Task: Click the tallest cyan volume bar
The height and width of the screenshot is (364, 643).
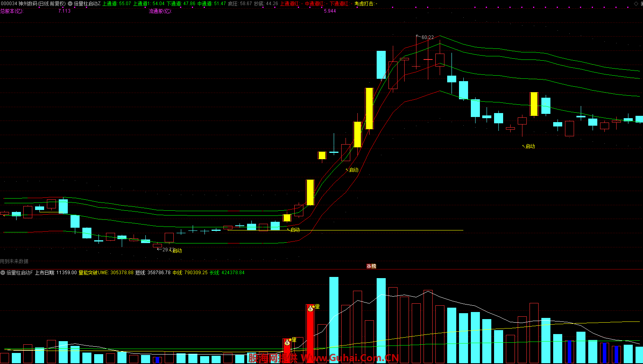Action: click(x=334, y=320)
